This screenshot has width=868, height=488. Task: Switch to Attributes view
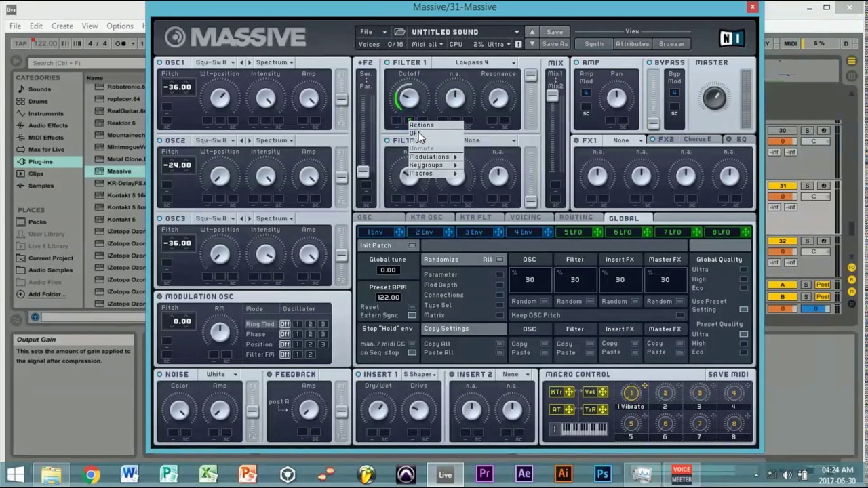click(632, 44)
